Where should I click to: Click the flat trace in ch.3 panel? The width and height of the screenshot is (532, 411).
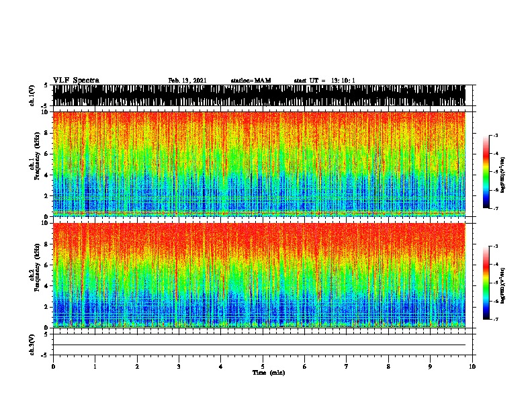tap(259, 345)
